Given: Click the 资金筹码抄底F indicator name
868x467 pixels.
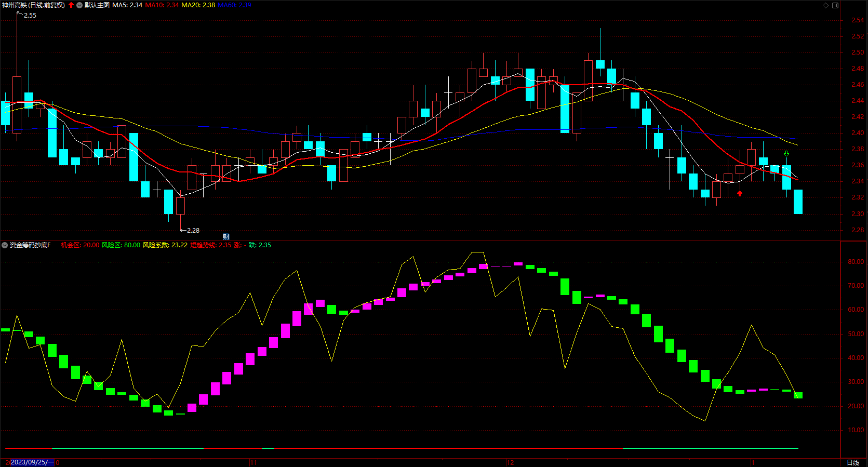Looking at the screenshot, I should tap(30, 245).
